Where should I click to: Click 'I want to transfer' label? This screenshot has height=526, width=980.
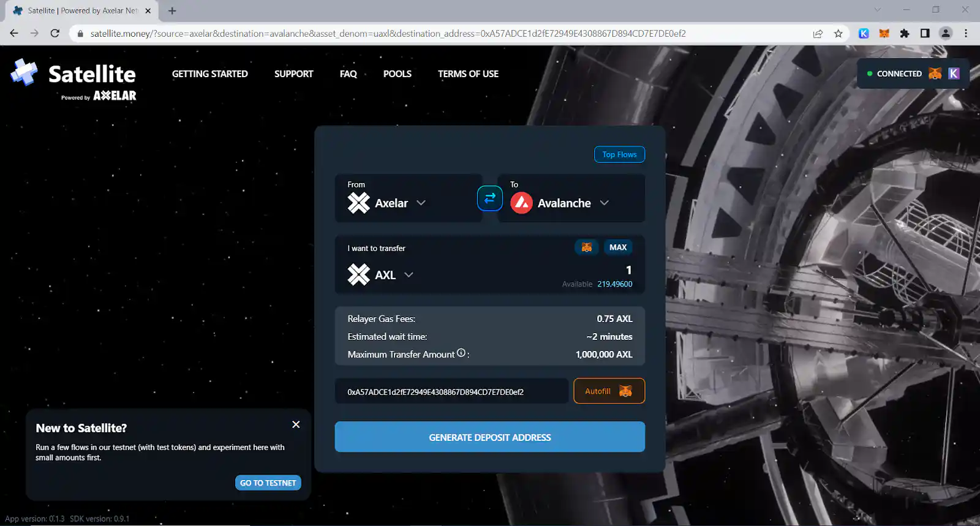pos(376,248)
